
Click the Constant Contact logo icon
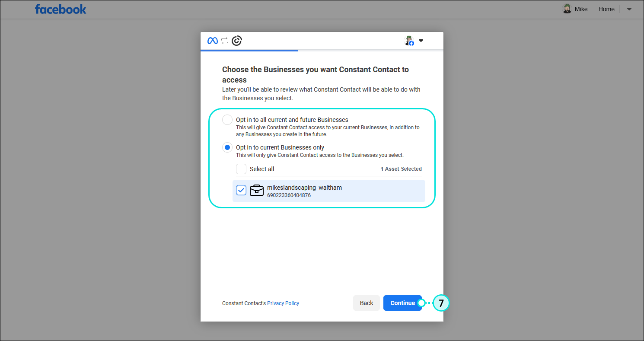(x=237, y=41)
